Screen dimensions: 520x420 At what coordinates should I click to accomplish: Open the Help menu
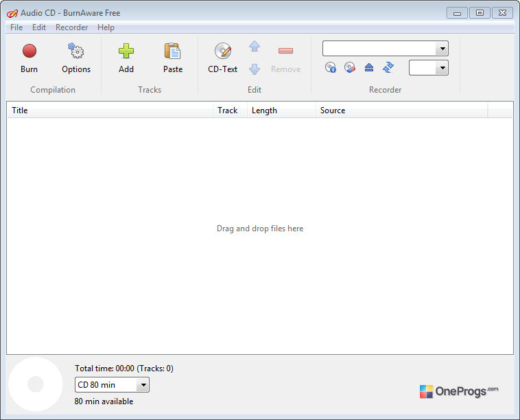[106, 27]
